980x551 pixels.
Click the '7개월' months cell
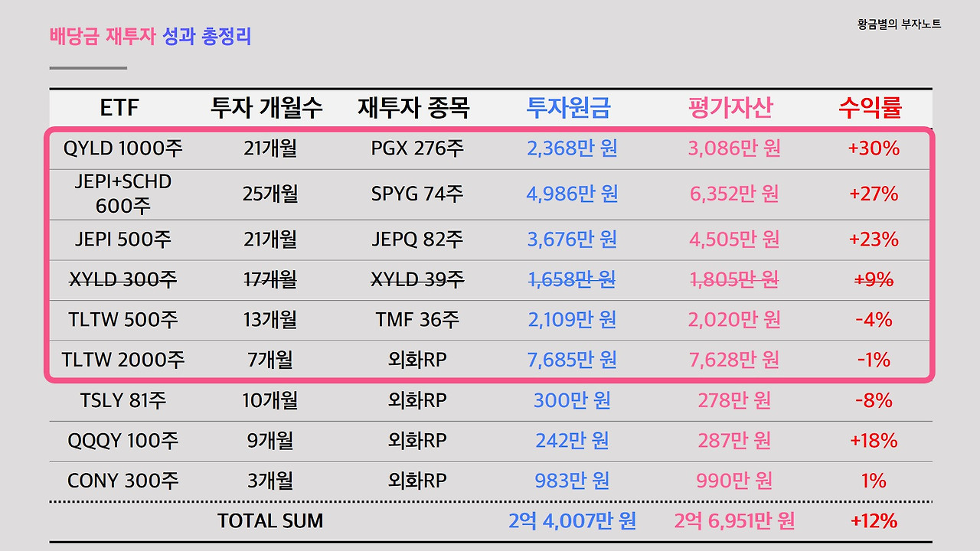[270, 359]
